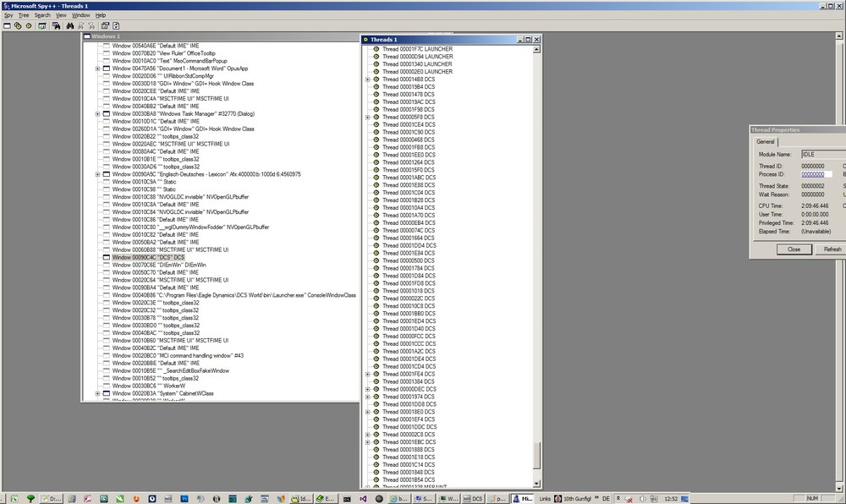Open a new Threads view from the toolbar
This screenshot has width=846, height=504.
coord(29,25)
